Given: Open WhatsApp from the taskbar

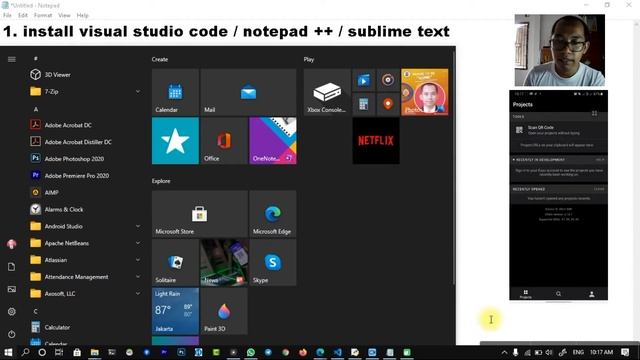Looking at the screenshot, I should coord(251,352).
